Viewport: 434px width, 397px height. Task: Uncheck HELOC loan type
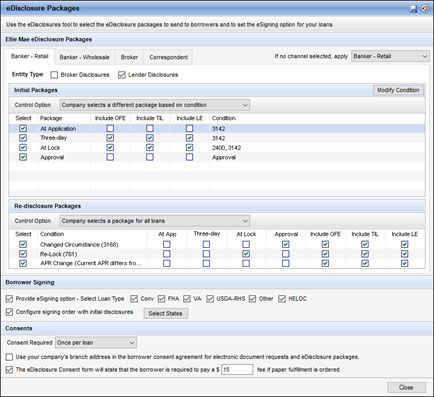pos(282,299)
